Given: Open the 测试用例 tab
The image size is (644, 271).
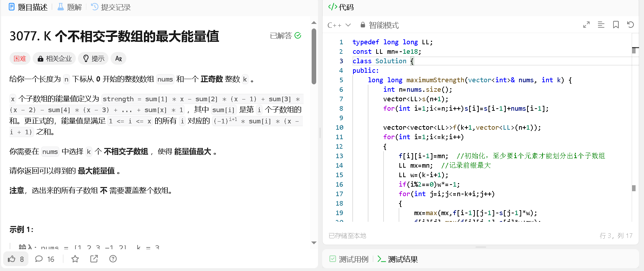Looking at the screenshot, I should click(349, 259).
